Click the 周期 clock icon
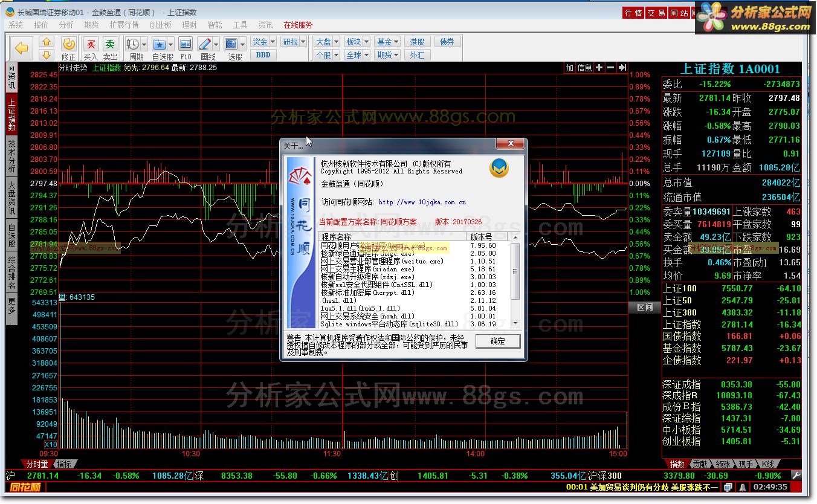The image size is (817, 504). coord(132,44)
